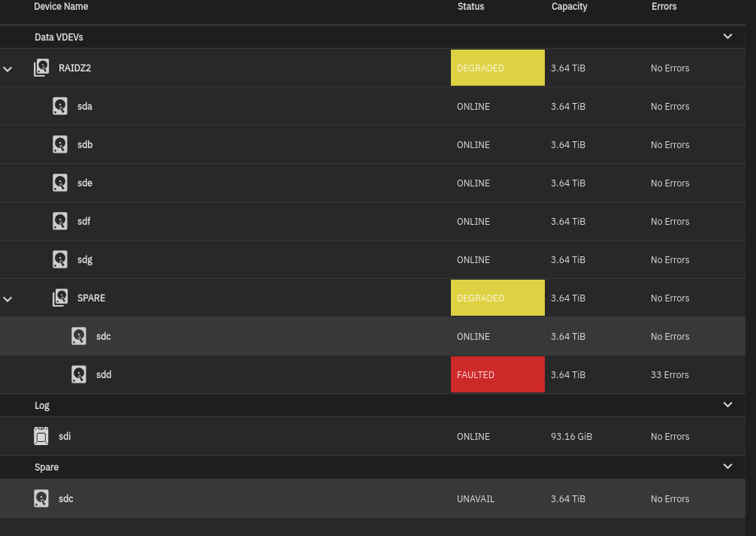Click the disk icon beside sdb
756x536 pixels.
pos(60,144)
